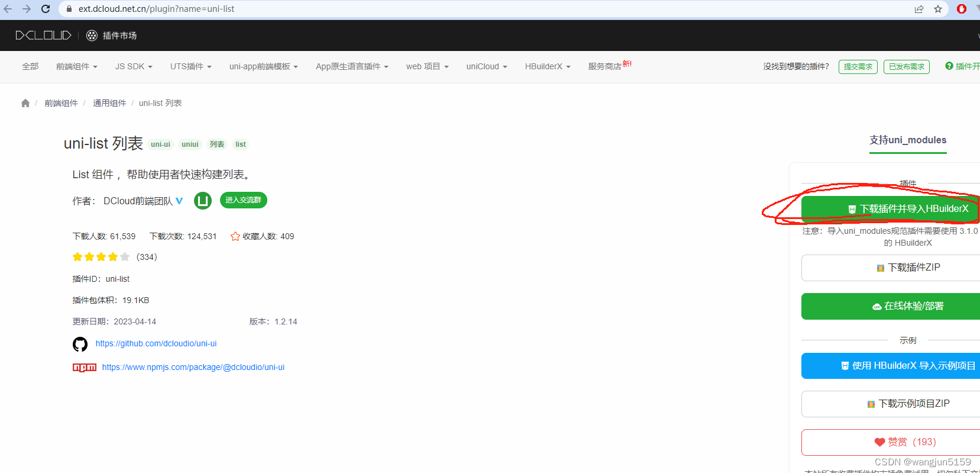Open the uniCloud dropdown menu
The height and width of the screenshot is (473, 980).
click(487, 66)
